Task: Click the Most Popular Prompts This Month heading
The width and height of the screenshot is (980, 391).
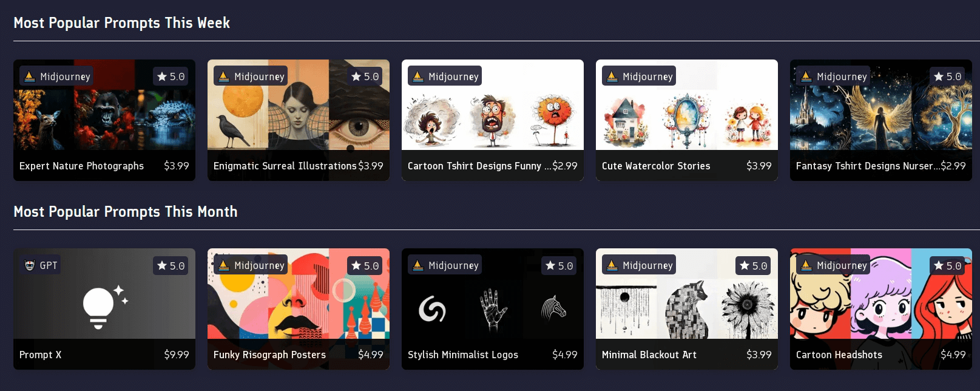Action: (x=126, y=212)
